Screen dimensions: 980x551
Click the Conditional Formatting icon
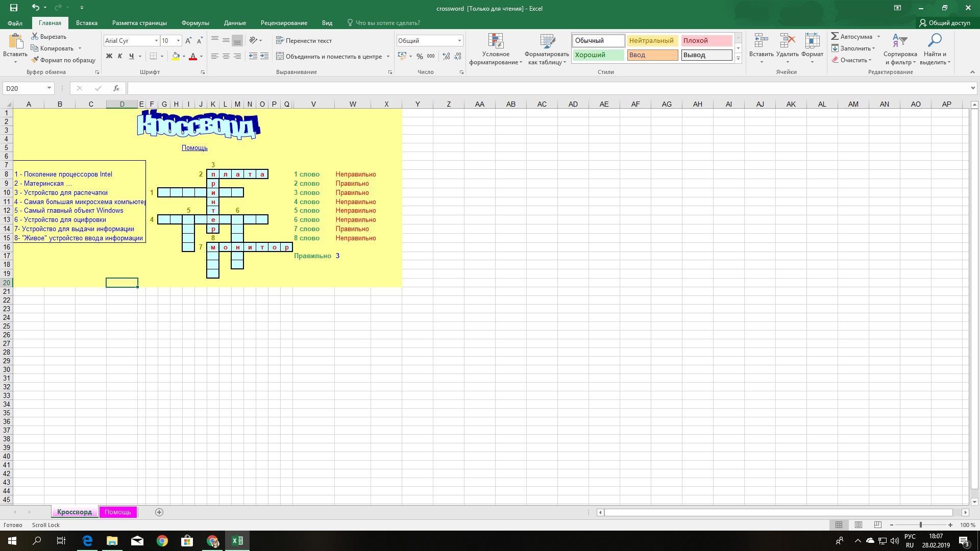click(x=496, y=42)
